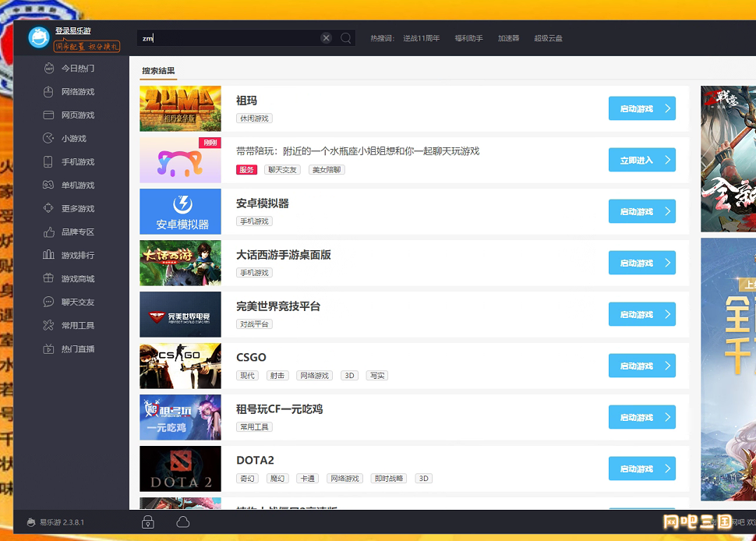756x541 pixels.
Task: Select hot search term 福利助手
Action: point(468,38)
